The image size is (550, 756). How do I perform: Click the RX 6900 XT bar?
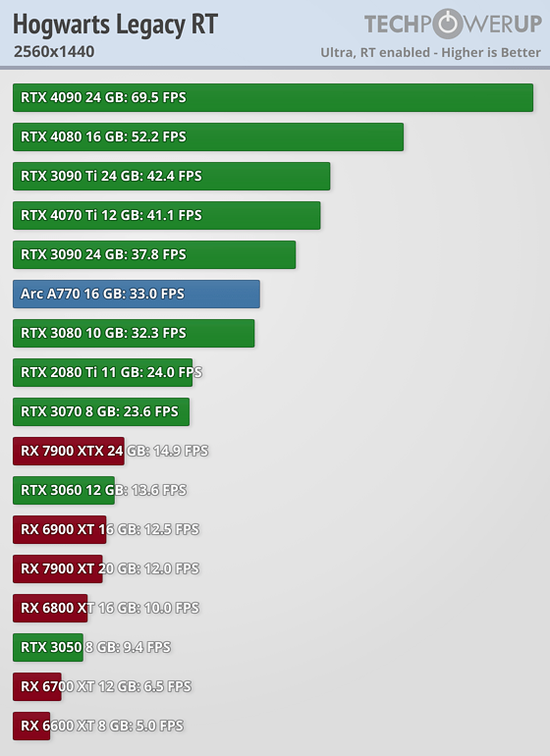pyautogui.click(x=60, y=530)
